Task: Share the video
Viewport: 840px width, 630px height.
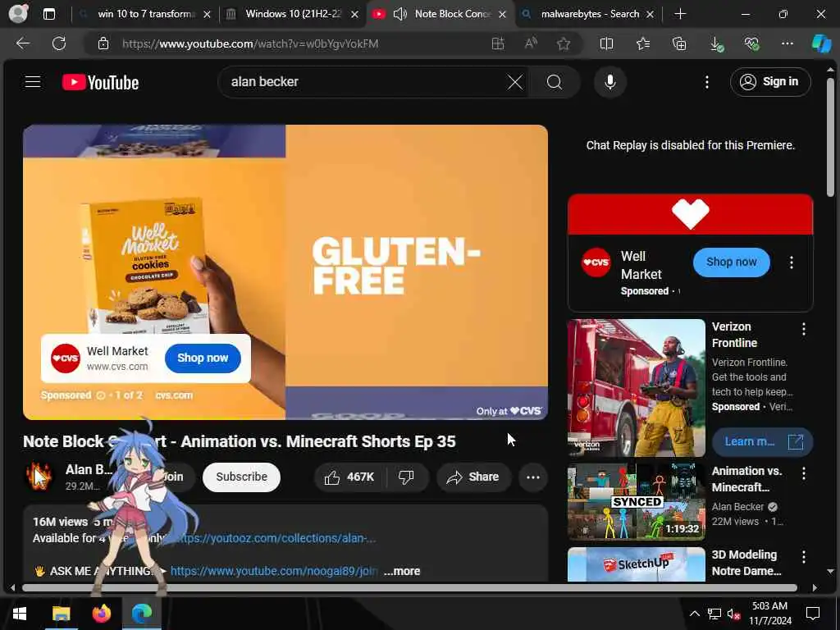Action: pyautogui.click(x=473, y=477)
